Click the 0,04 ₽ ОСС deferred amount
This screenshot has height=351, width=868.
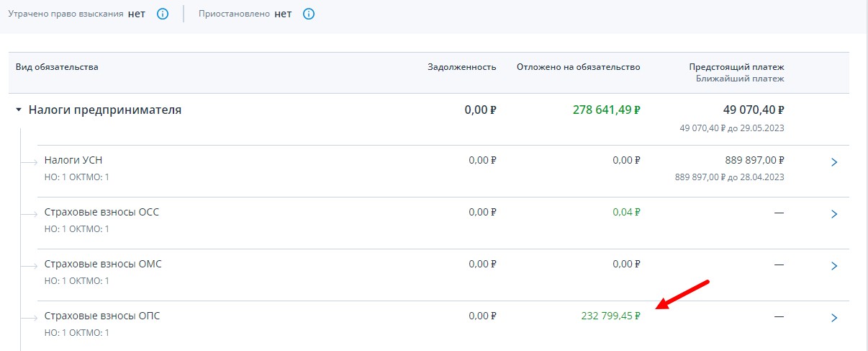pyautogui.click(x=626, y=212)
